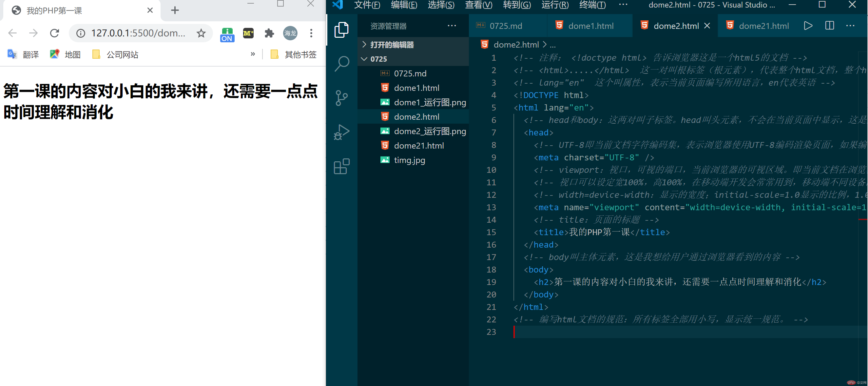Open the 公司网站 bookmarks folder
Image resolution: width=868 pixels, height=386 pixels.
pyautogui.click(x=115, y=54)
